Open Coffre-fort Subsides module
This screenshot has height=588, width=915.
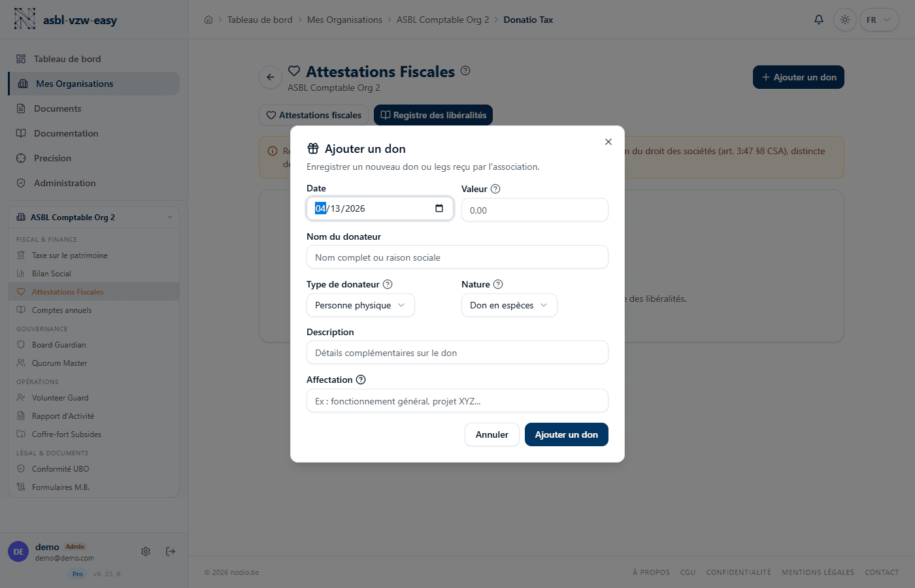(x=93, y=434)
